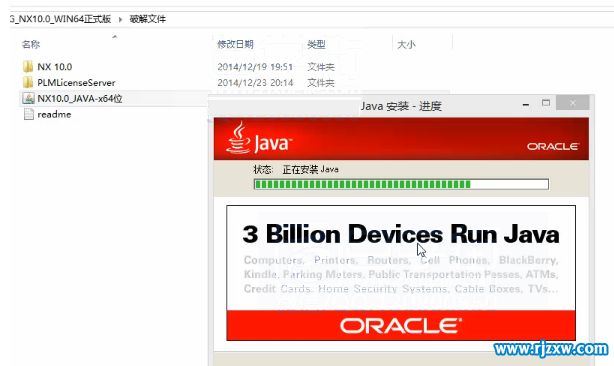This screenshot has width=614, height=366.
Task: Click the 文件夹 type for NX 10.0
Action: (x=321, y=67)
